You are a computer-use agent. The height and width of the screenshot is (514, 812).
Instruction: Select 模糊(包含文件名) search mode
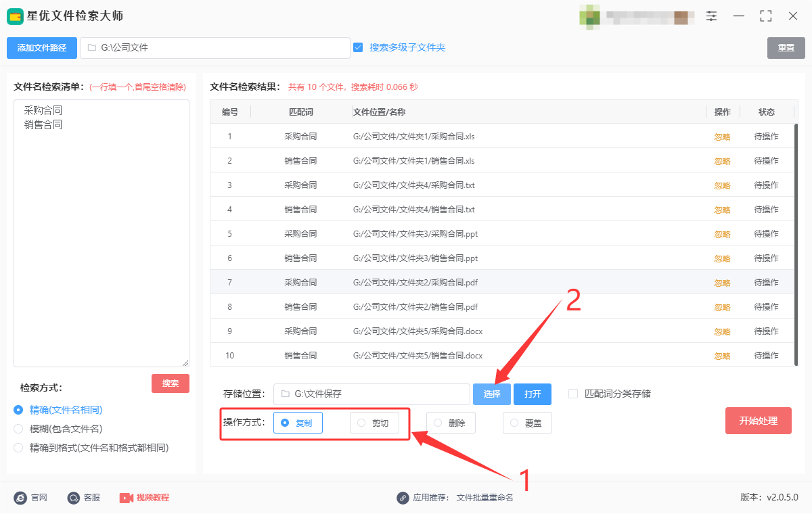tap(18, 429)
